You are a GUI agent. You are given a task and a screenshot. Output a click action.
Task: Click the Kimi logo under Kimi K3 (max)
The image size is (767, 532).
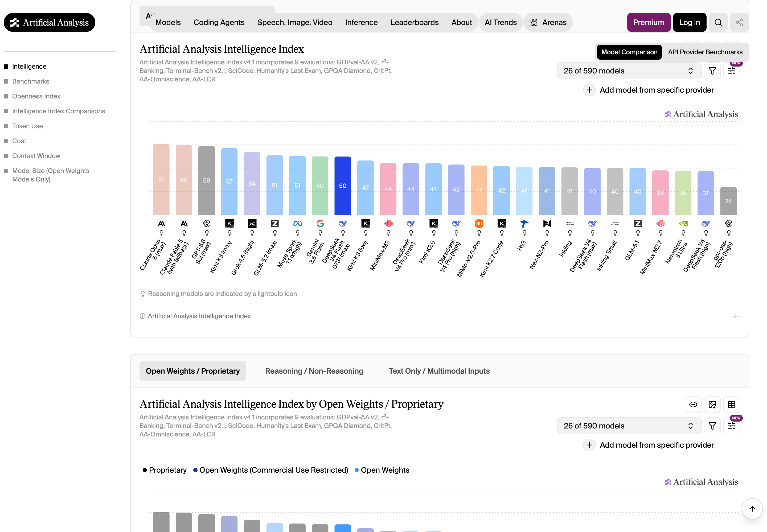[x=229, y=224]
